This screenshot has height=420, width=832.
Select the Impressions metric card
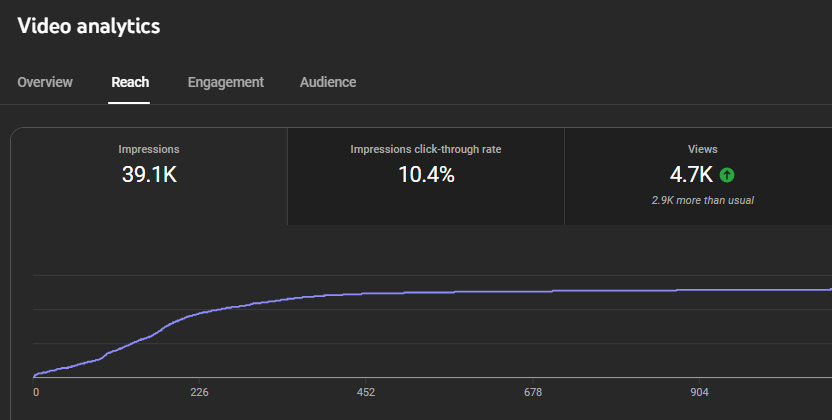tap(149, 176)
